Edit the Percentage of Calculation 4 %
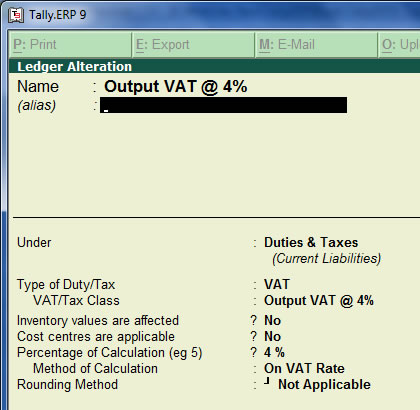 [x=274, y=352]
